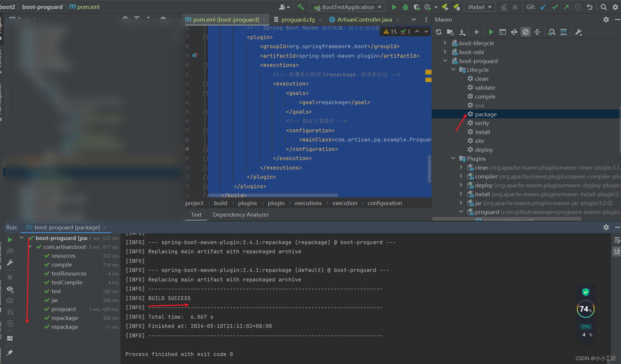Click the executions breadcrumb below the editor
The width and height of the screenshot is (621, 364).
click(308, 203)
